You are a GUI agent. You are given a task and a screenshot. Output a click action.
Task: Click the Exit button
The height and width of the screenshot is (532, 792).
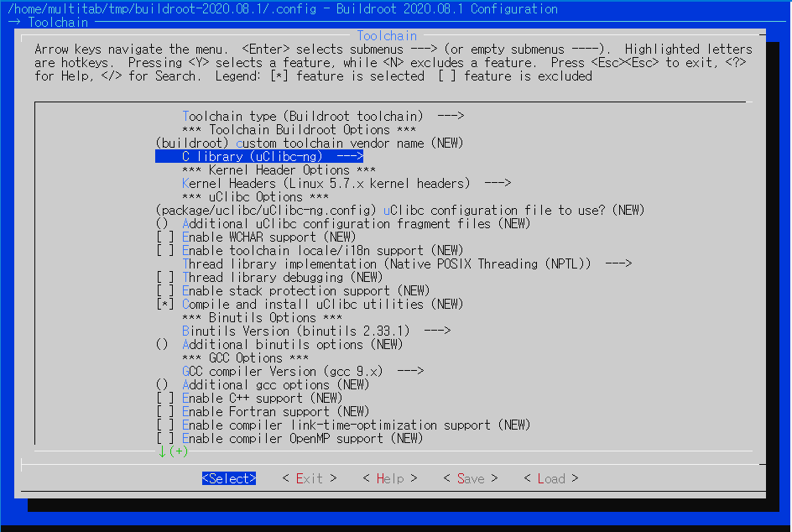coord(309,478)
